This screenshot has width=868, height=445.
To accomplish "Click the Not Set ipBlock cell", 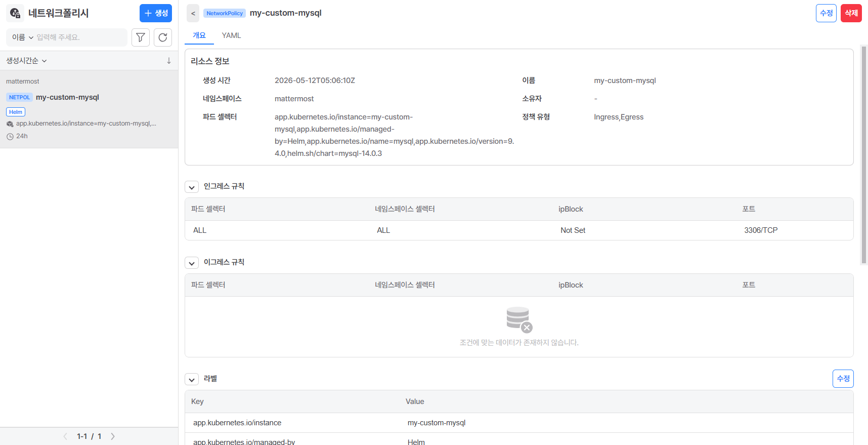I will coord(573,230).
